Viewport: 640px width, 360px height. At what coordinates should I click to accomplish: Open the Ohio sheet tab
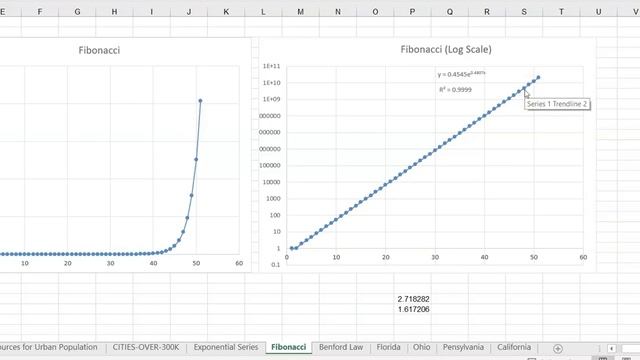[421, 347]
